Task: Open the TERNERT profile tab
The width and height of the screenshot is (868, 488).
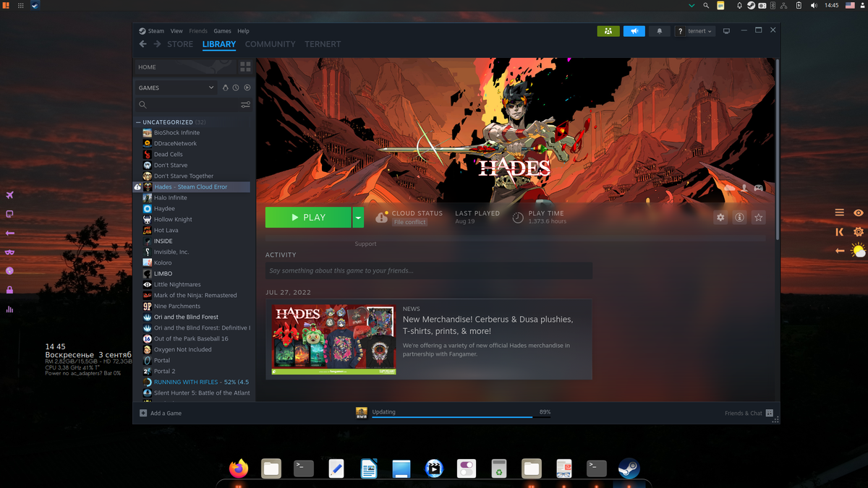Action: coord(323,44)
